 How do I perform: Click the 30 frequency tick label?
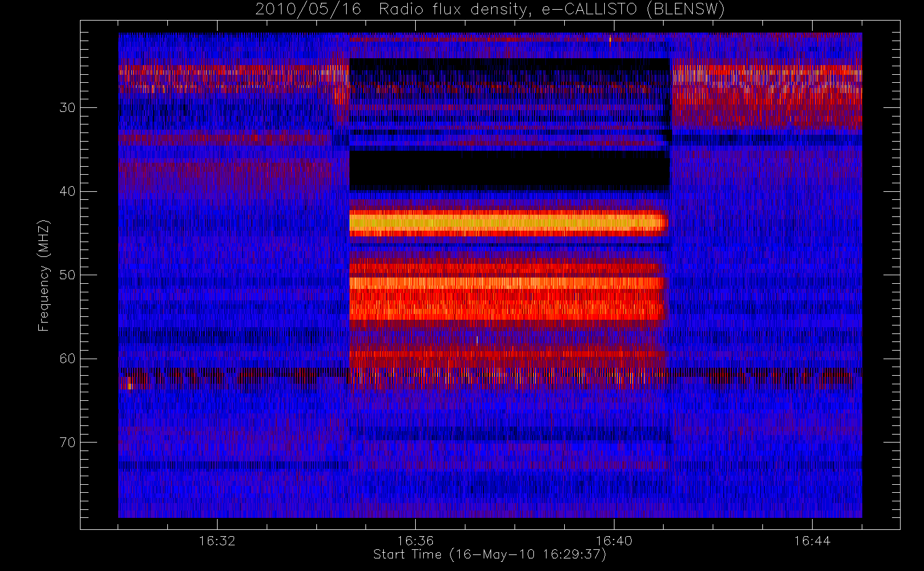pyautogui.click(x=67, y=107)
